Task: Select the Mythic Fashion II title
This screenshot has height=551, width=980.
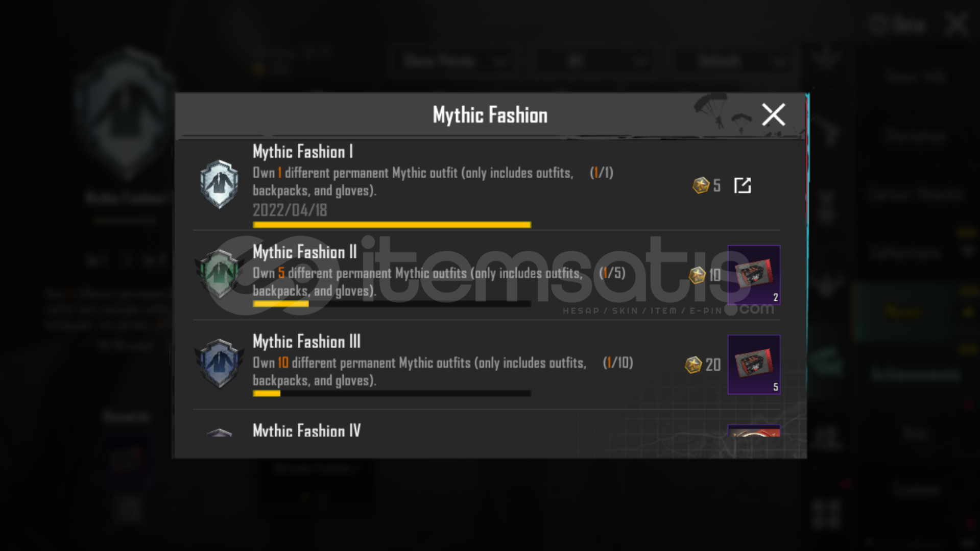Action: click(305, 252)
